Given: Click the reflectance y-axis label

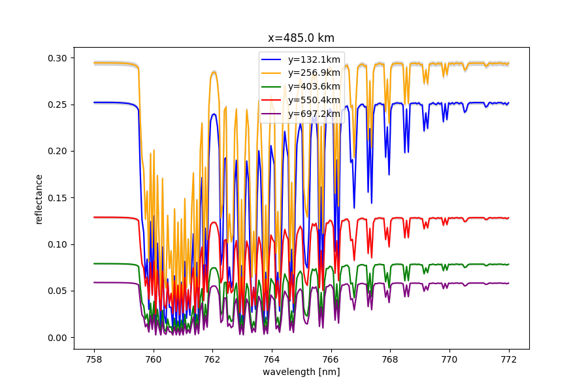Looking at the screenshot, I should click(x=39, y=199).
